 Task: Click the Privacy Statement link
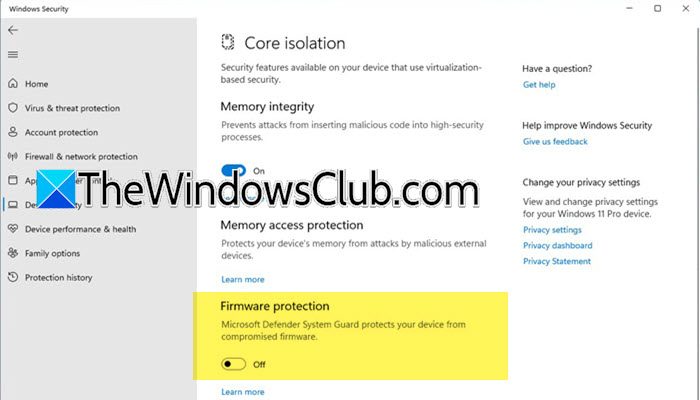tap(557, 261)
